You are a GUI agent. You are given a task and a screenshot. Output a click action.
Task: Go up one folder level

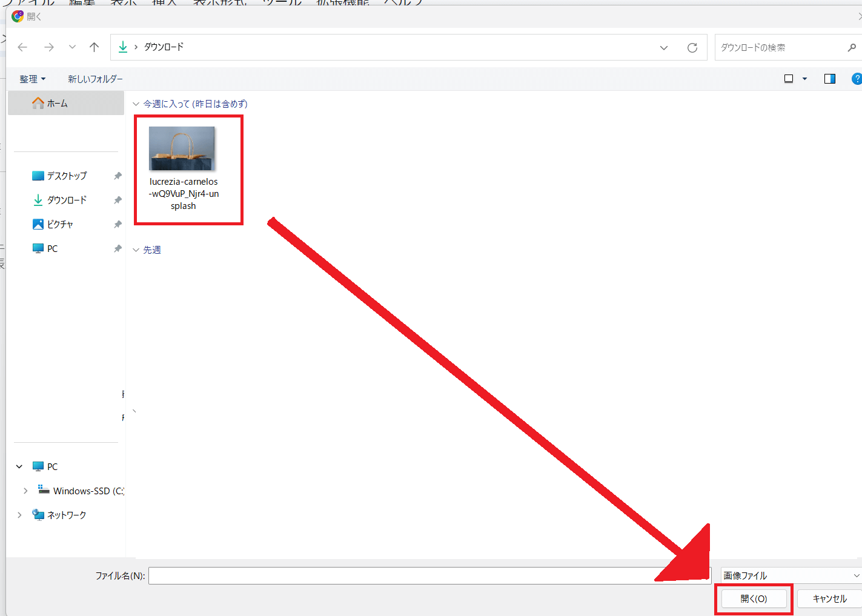point(94,47)
